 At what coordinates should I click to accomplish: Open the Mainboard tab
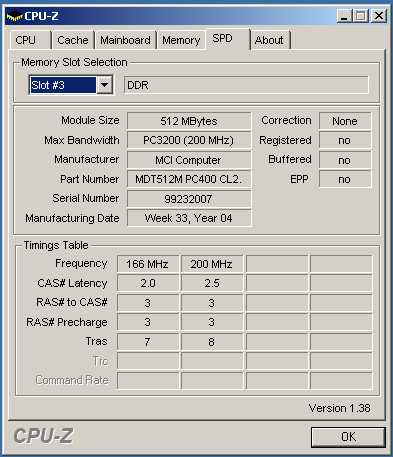(x=125, y=40)
